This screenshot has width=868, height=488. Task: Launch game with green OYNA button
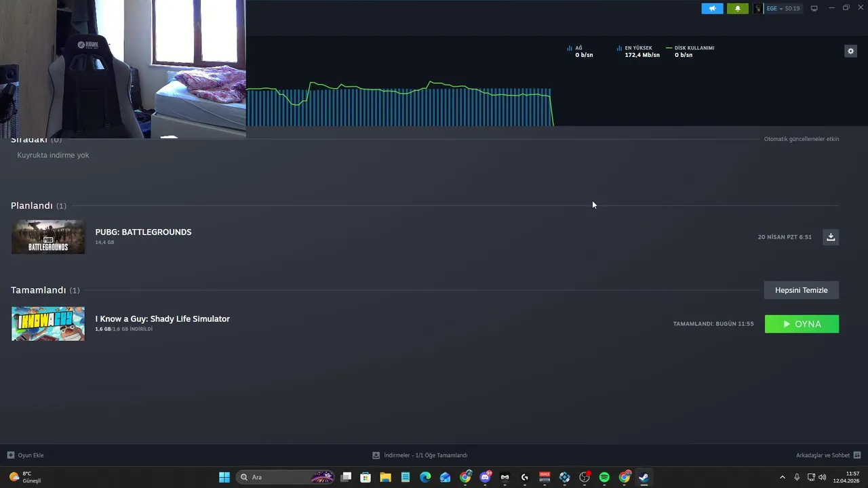(802, 324)
